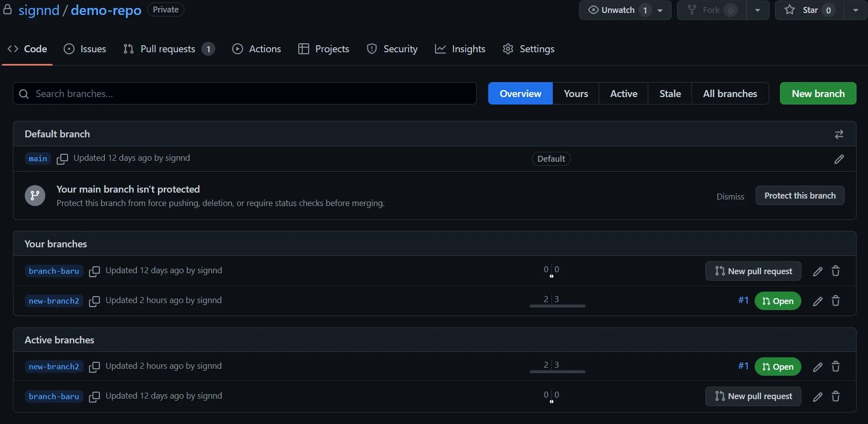Open branch-baru link under Your branches
This screenshot has width=868, height=424.
click(54, 271)
